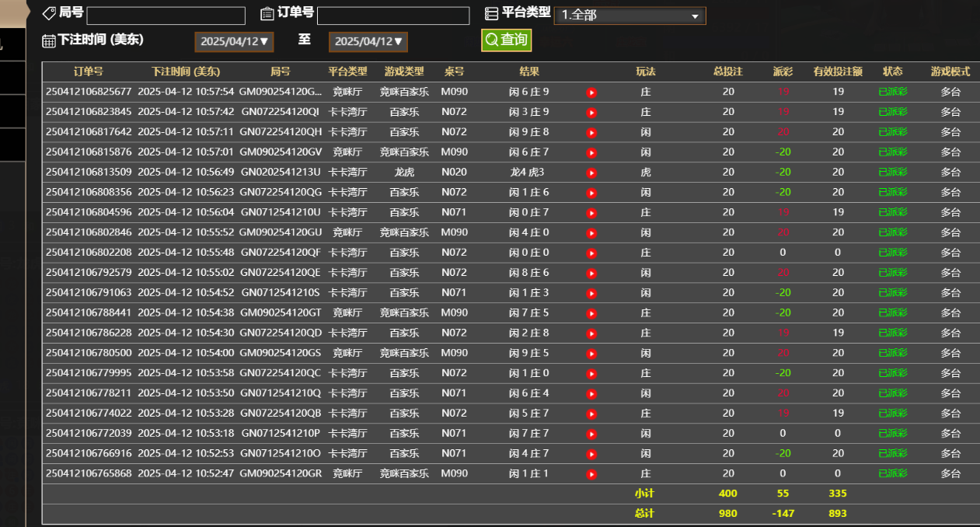The height and width of the screenshot is (527, 980).
Task: Open the 平台类型 dropdown showing 1.全部
Action: [630, 14]
